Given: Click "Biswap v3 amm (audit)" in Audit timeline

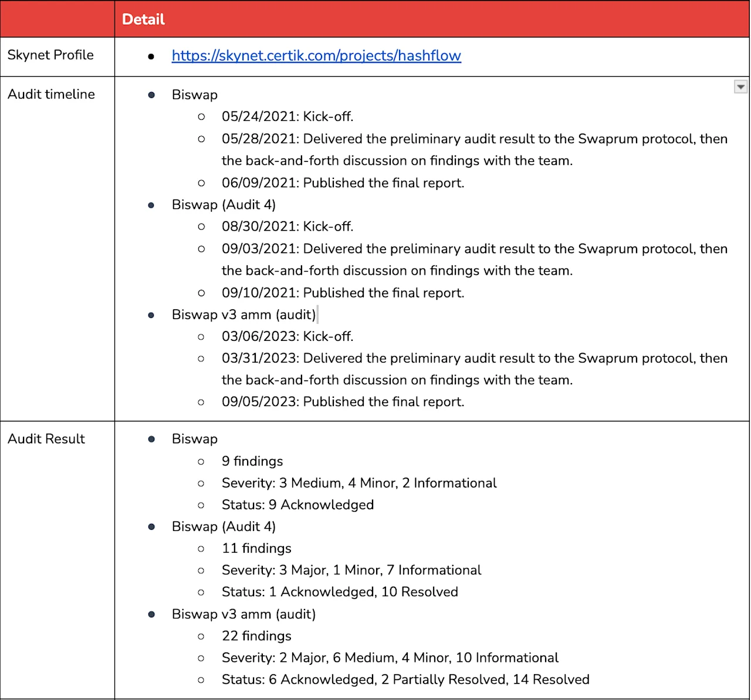Looking at the screenshot, I should click(x=244, y=315).
